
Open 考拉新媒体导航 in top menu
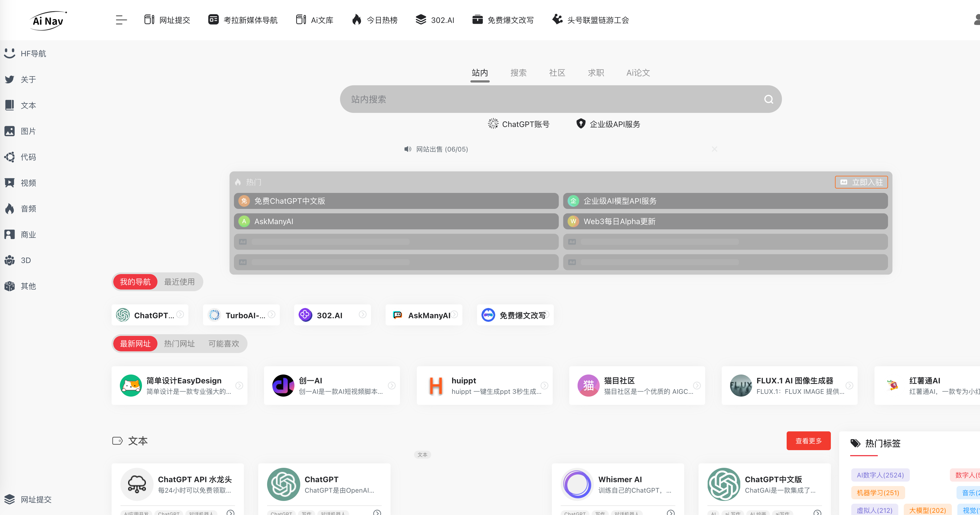[x=243, y=20]
